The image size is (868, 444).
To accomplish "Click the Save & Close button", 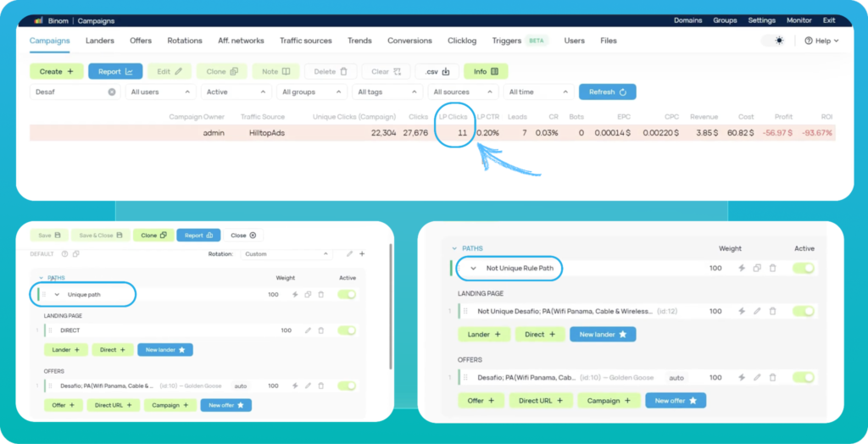I will [x=100, y=236].
